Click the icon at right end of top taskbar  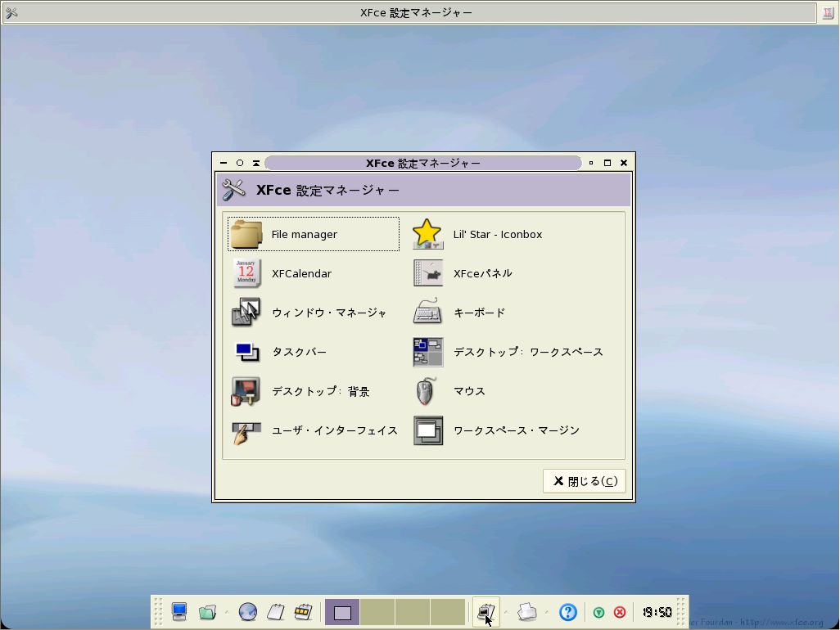point(828,13)
